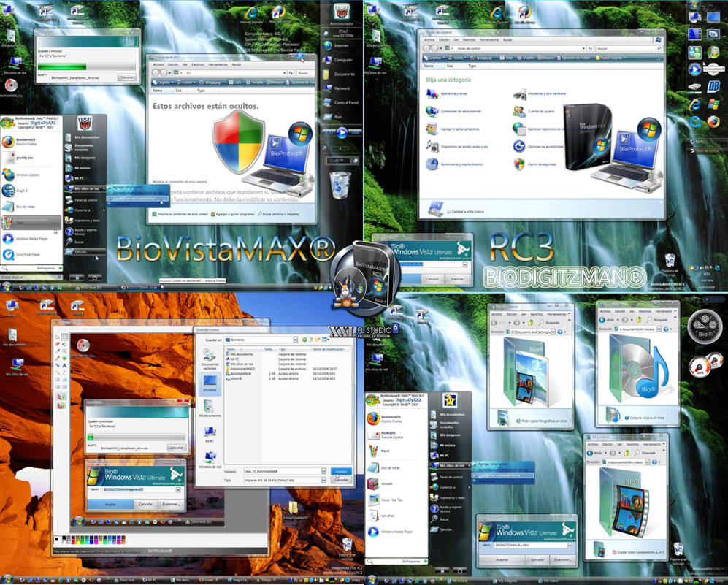Click Guardar button in save dialog
Viewport: 728px width, 585px height.
pos(340,471)
